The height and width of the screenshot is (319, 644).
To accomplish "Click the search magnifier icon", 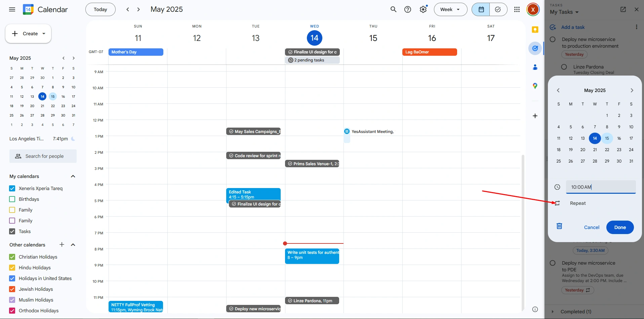I will click(393, 9).
